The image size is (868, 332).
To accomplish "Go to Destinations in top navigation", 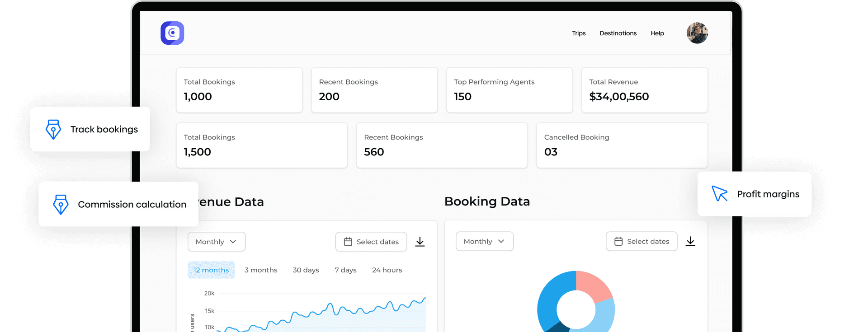I will click(x=618, y=33).
